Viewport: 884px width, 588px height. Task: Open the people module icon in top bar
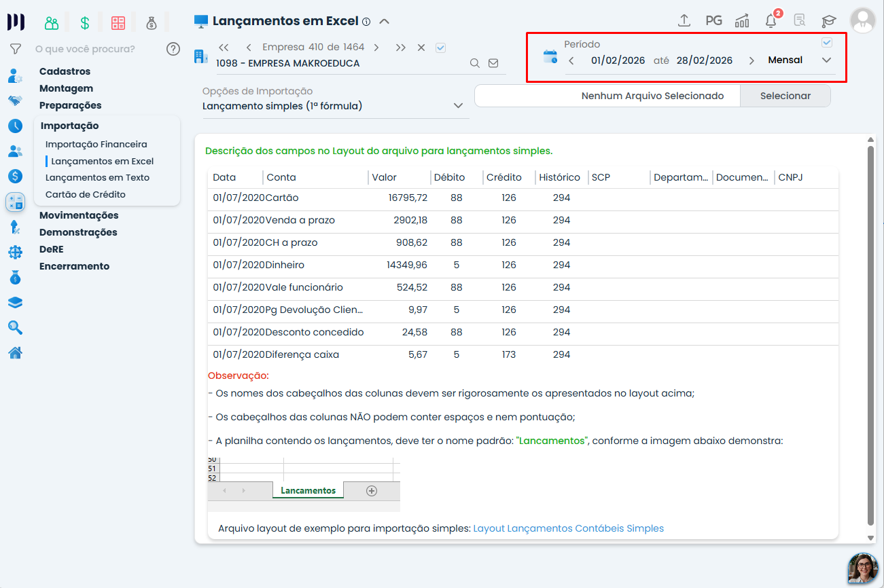coord(52,22)
